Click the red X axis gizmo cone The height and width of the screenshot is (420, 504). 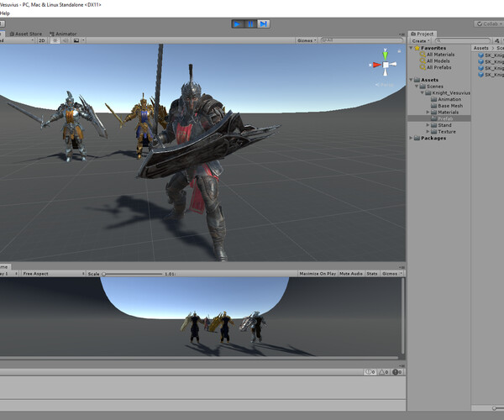(x=375, y=65)
